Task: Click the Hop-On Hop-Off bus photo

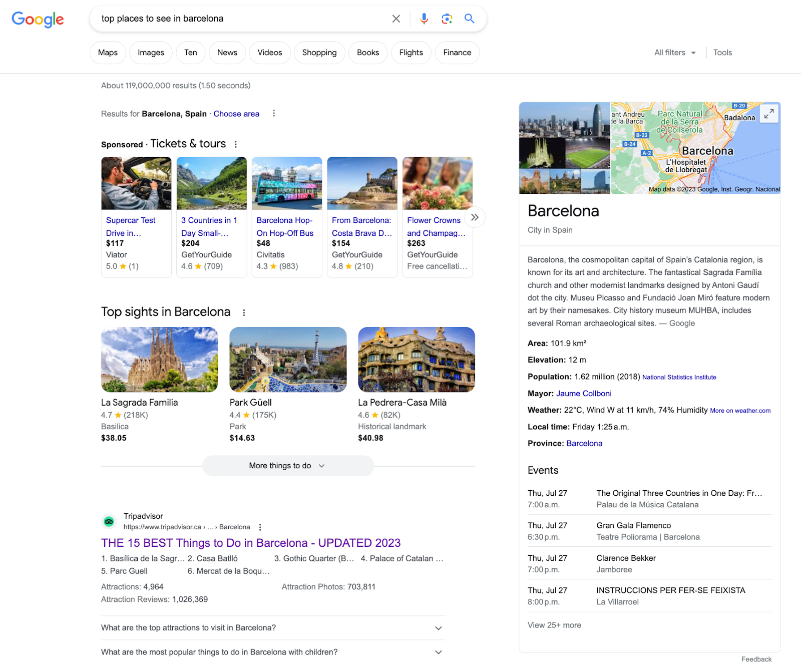Action: pyautogui.click(x=287, y=183)
